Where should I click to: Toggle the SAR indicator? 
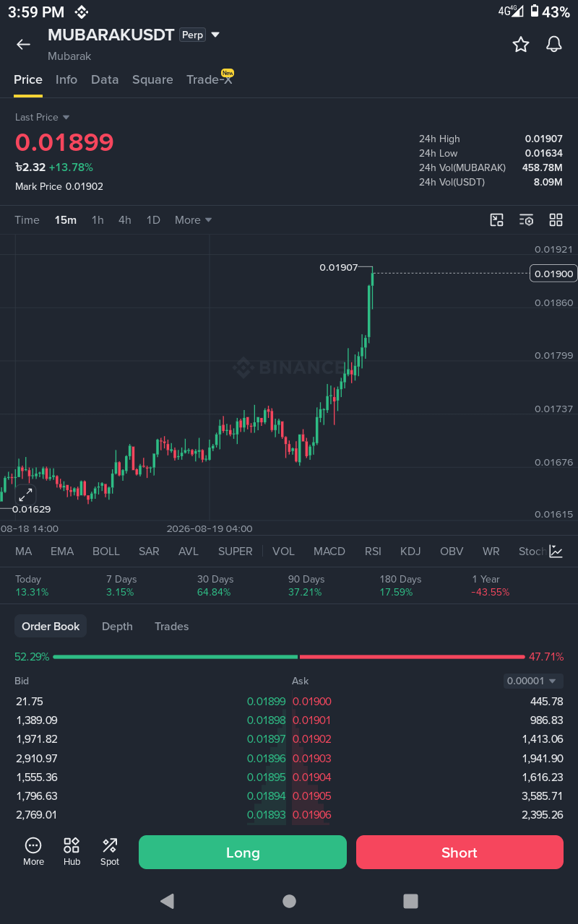click(x=149, y=552)
